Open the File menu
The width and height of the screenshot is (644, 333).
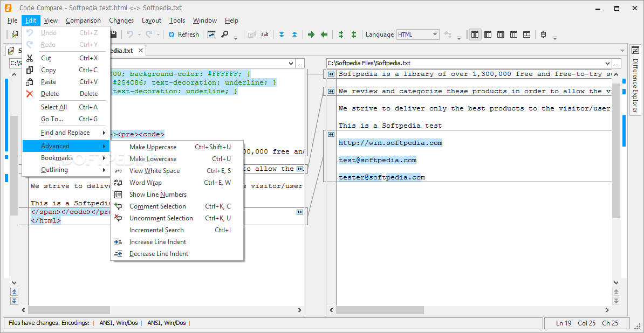click(12, 20)
